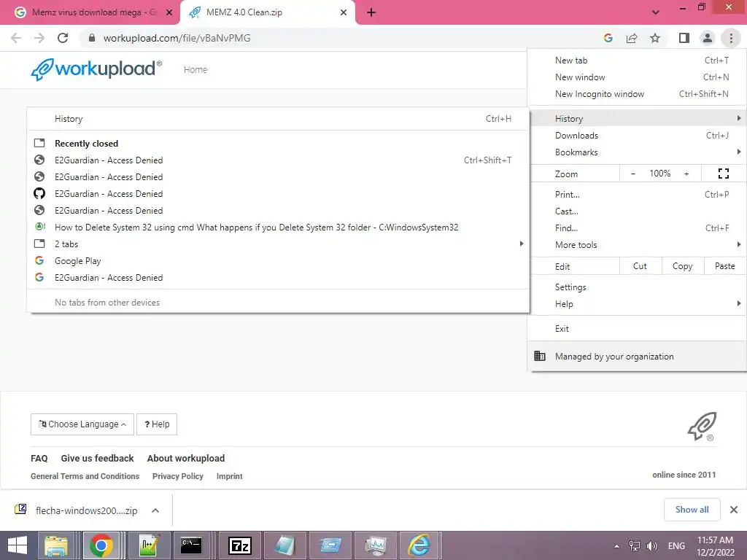The width and height of the screenshot is (747, 560).
Task: Share this page via the share icon
Action: [x=632, y=38]
